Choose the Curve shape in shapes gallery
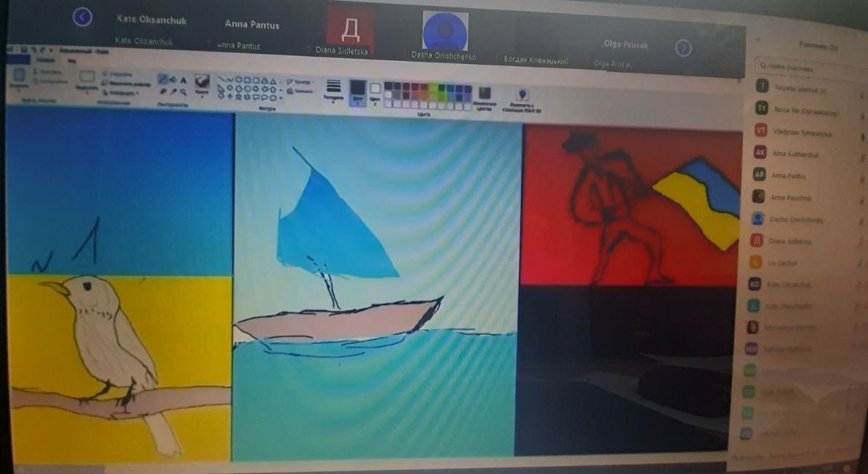Screen dimensions: 868x474 [230, 80]
